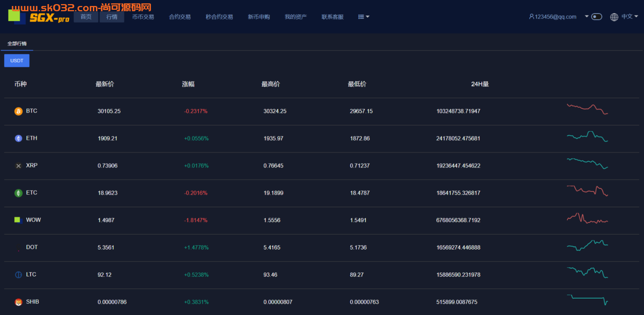The image size is (644, 315).
Task: Click LTC high price 93.46
Action: click(270, 275)
